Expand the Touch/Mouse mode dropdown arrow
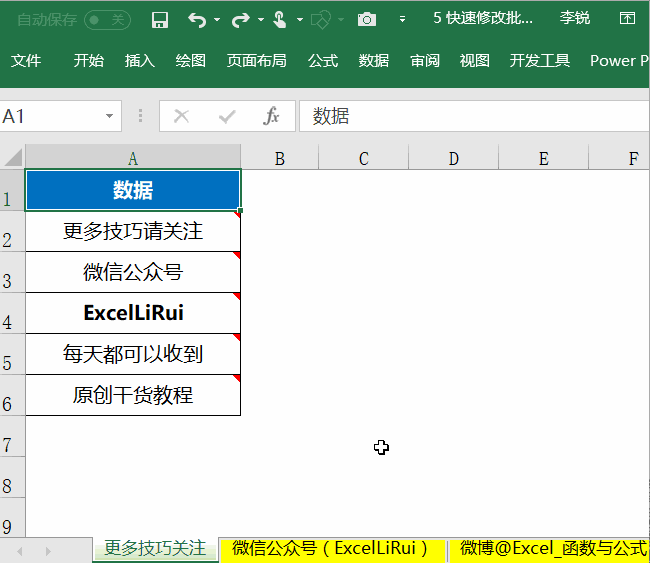Viewport: 650px width, 563px height. point(300,19)
